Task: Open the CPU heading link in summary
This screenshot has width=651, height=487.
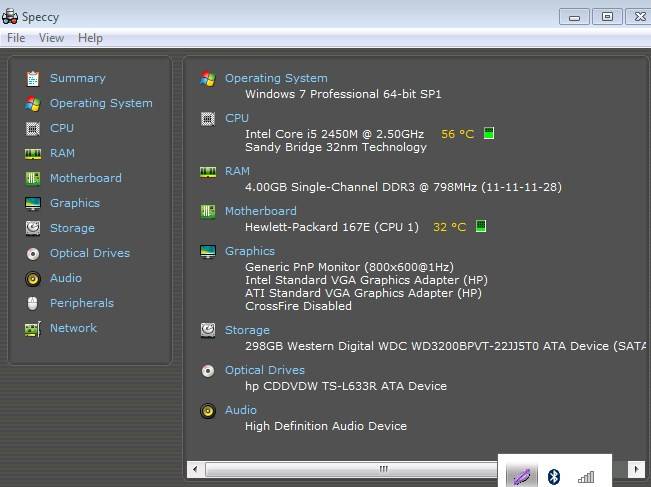Action: [237, 118]
